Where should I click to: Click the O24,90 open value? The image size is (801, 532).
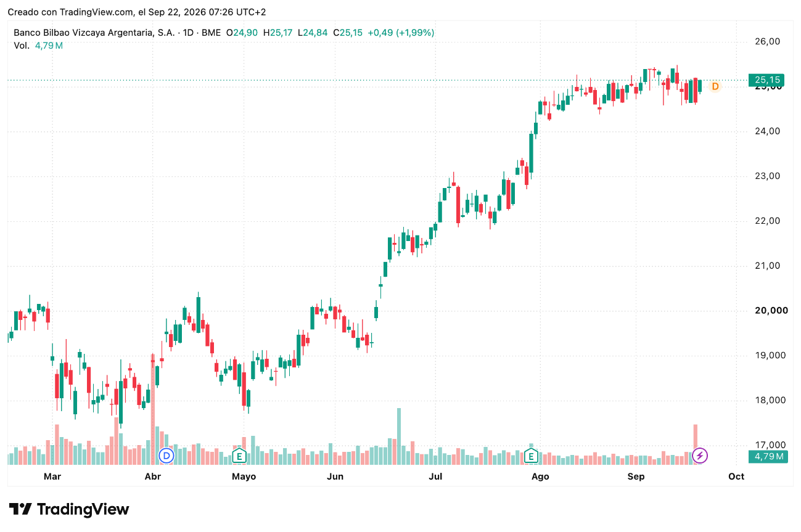click(242, 33)
